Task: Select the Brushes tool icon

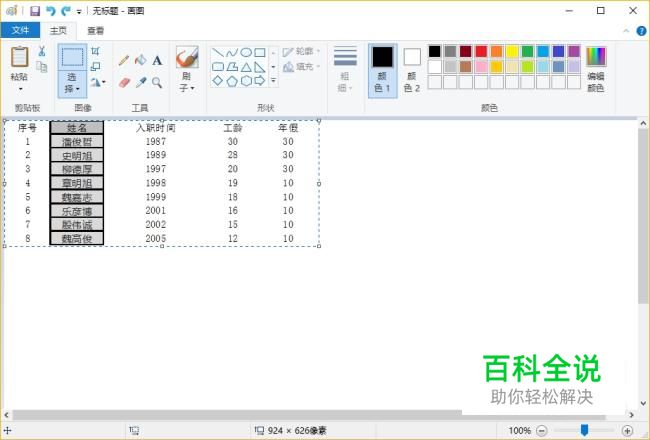Action: click(x=187, y=57)
